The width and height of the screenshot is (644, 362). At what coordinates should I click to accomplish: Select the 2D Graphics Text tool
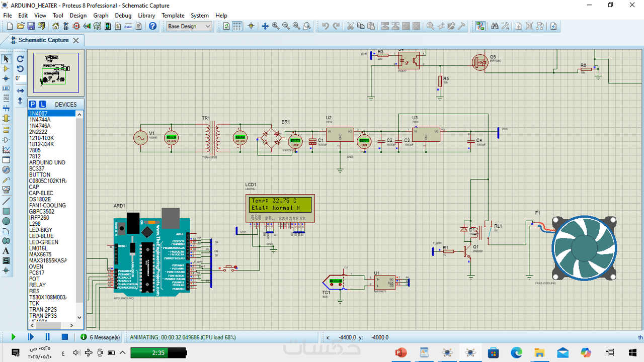[x=6, y=251]
